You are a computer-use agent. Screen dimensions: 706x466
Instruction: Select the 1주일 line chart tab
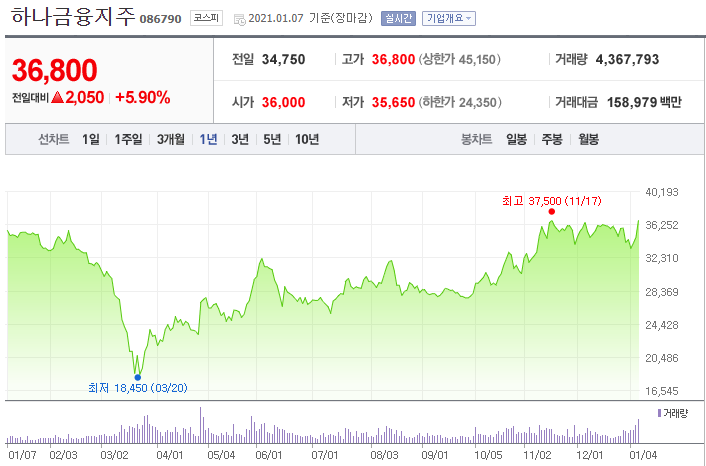tap(128, 139)
